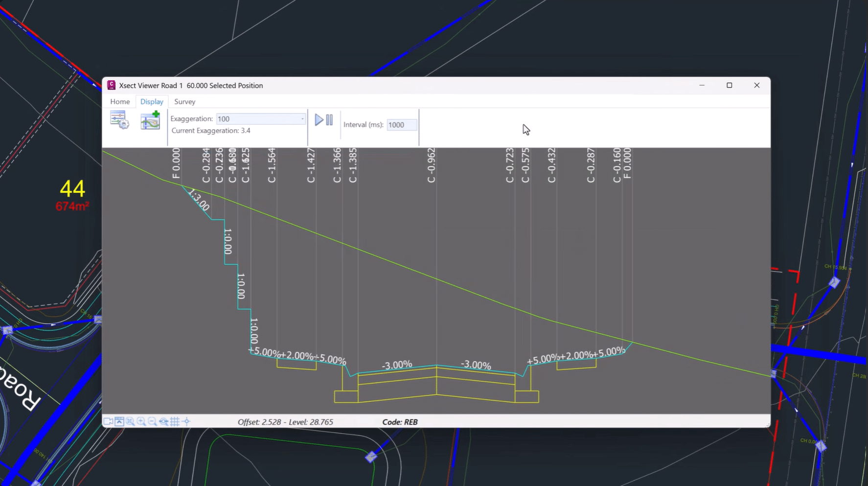Click the 'F 0.000' label at the left batter
Screen dimensions: 868x486
tap(176, 163)
